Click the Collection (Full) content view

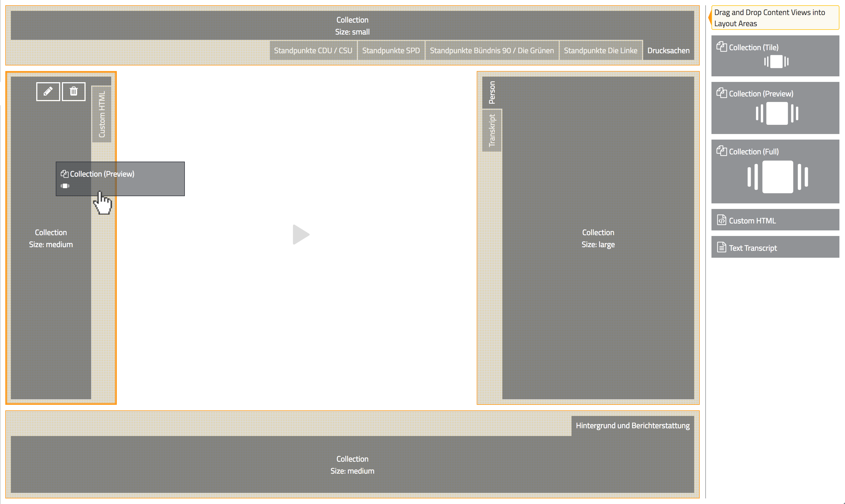pos(775,171)
